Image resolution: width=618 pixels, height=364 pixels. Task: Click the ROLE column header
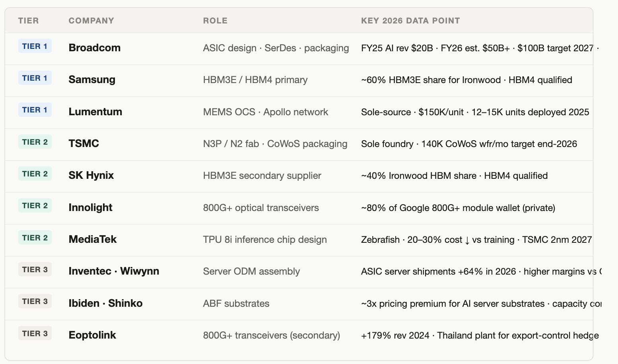point(215,21)
